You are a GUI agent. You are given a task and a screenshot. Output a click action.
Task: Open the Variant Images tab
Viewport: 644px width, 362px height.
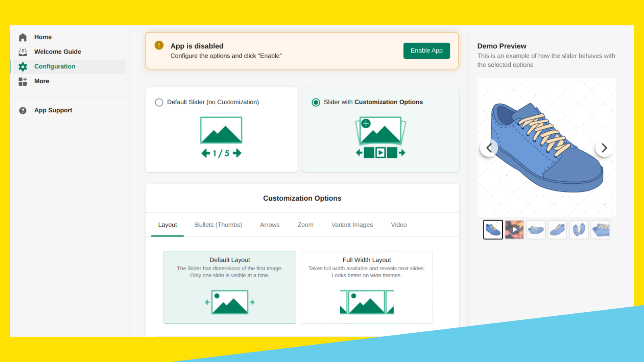pyautogui.click(x=352, y=224)
